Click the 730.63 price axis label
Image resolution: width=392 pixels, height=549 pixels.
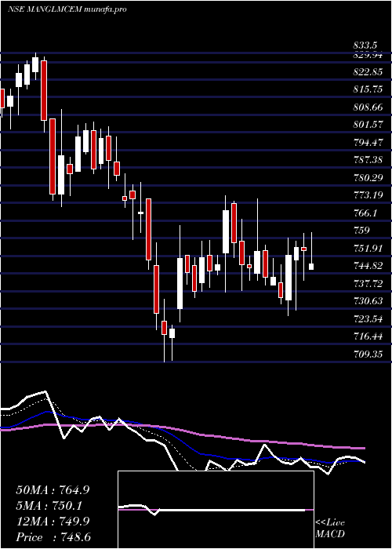[368, 301]
